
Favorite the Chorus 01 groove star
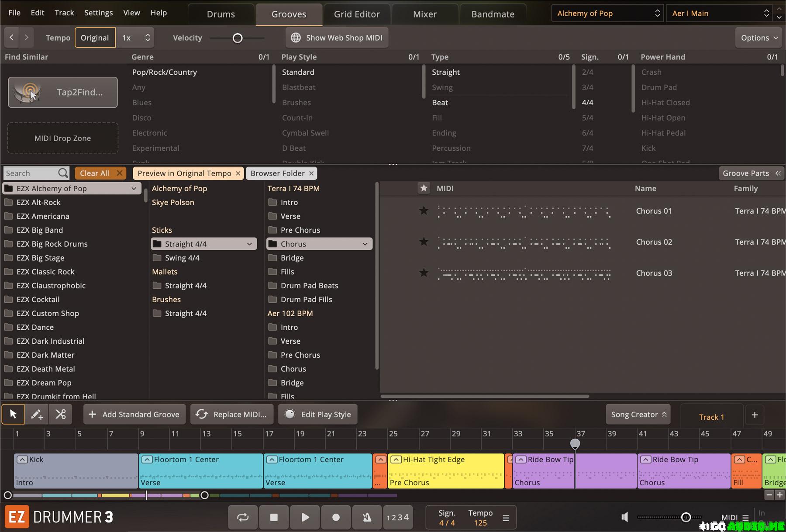[x=424, y=211]
